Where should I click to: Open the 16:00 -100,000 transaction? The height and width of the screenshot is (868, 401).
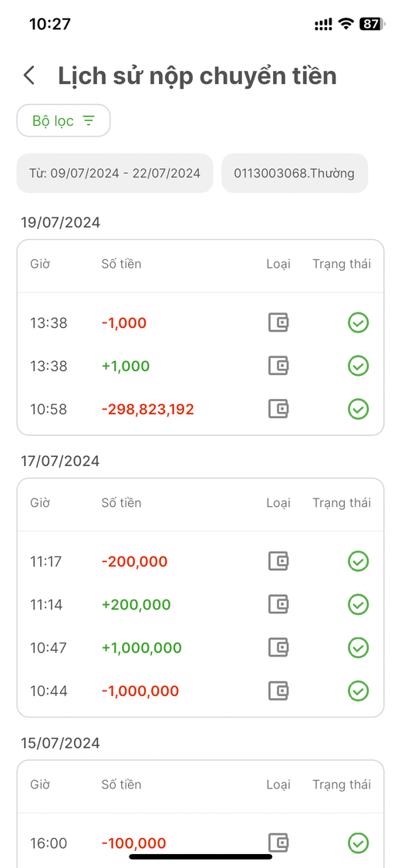pos(200,843)
